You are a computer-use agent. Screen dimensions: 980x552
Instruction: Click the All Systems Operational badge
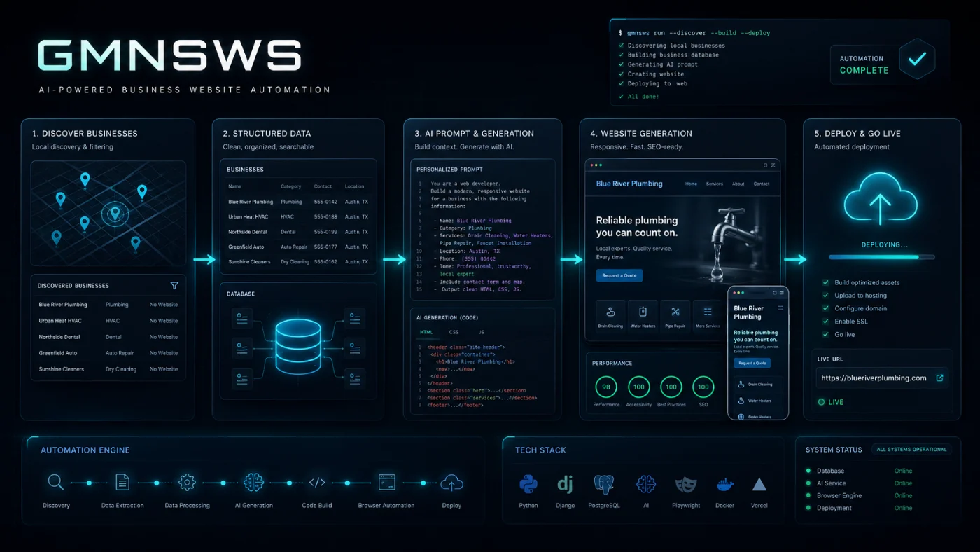click(x=911, y=450)
